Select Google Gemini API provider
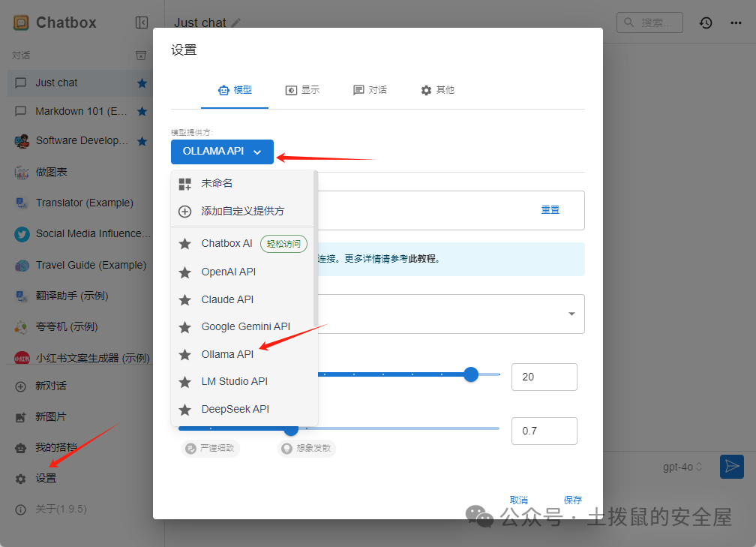756x547 pixels. pyautogui.click(x=242, y=327)
